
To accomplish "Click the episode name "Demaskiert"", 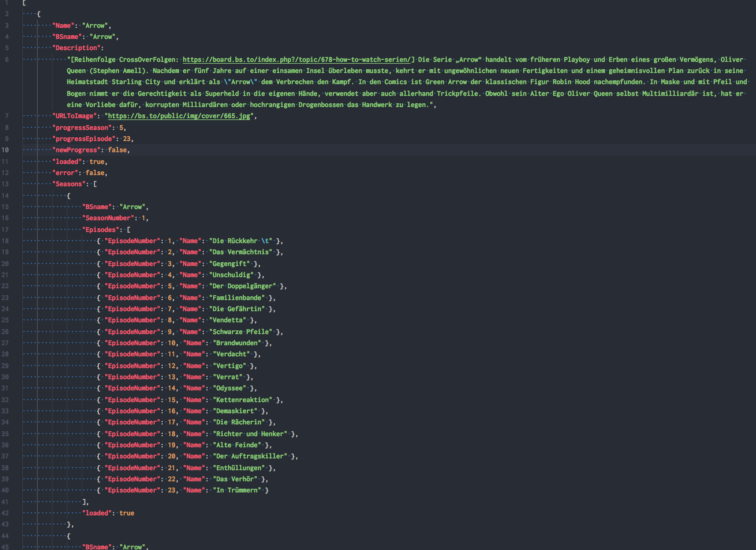I will (x=235, y=411).
